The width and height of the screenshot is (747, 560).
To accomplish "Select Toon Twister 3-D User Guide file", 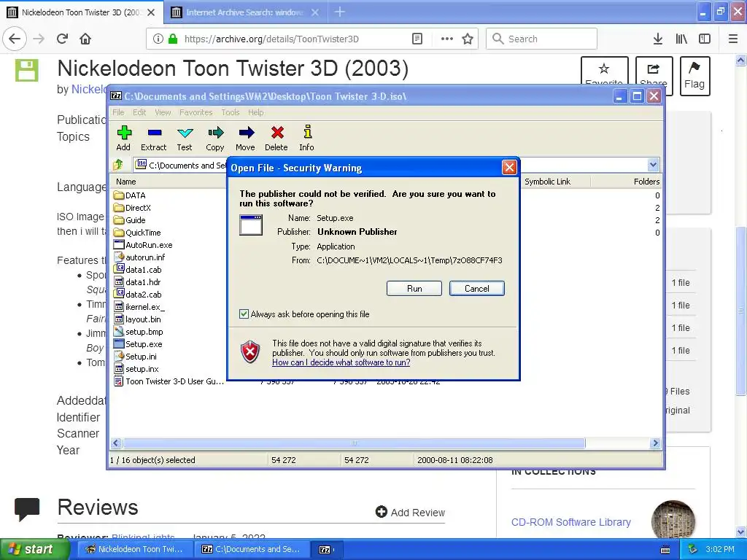I will click(x=169, y=381).
